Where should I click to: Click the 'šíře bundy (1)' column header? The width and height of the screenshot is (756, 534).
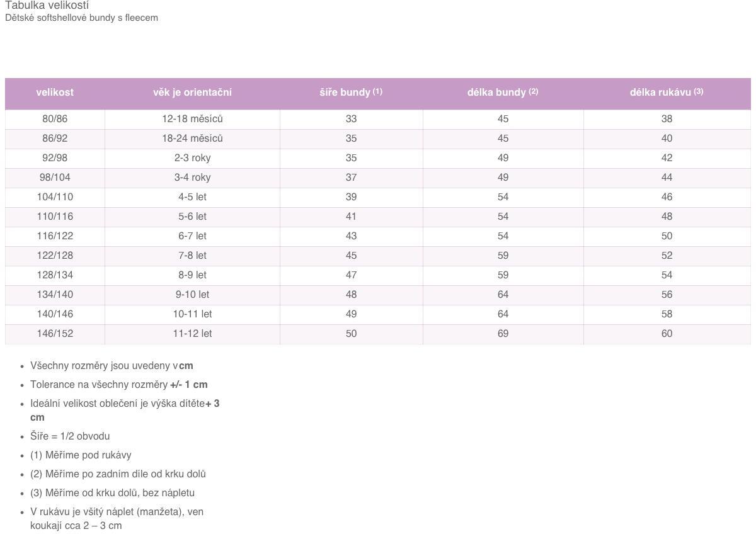pos(351,93)
